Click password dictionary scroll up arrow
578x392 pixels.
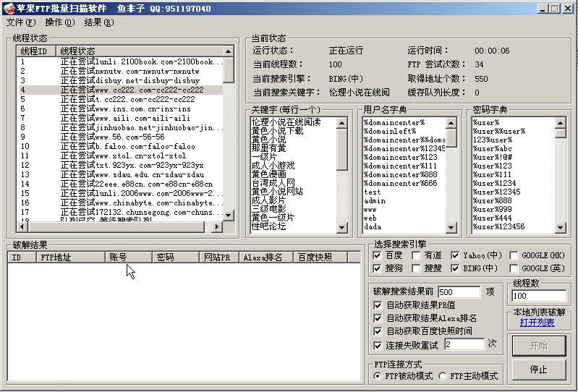(x=561, y=123)
